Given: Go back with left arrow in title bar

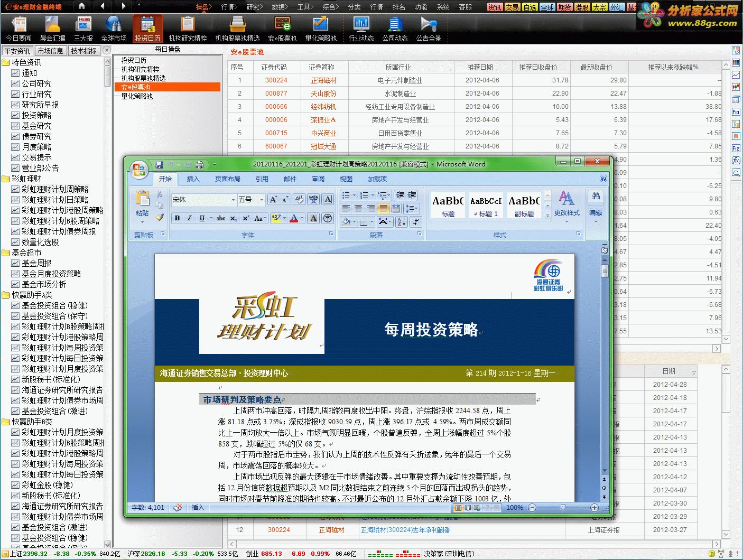Looking at the screenshot, I should point(103,6).
